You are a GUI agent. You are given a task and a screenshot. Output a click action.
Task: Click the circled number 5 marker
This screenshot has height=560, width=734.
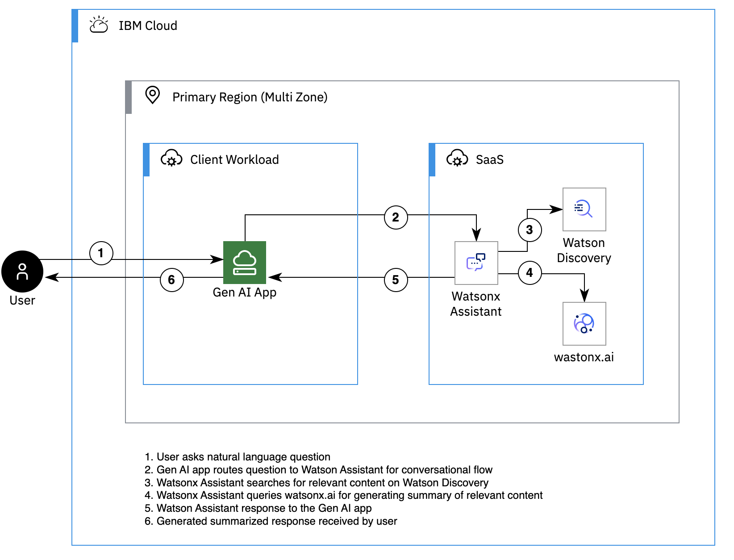396,280
